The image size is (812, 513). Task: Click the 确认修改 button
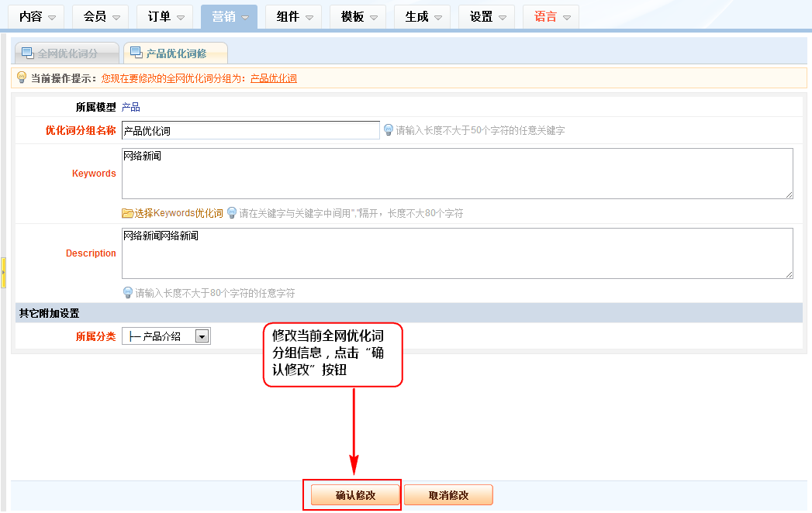click(355, 495)
